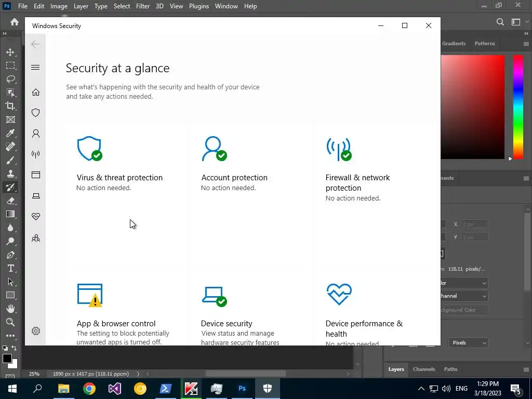Select the Move tool in Photoshop
532x399 pixels.
click(10, 52)
